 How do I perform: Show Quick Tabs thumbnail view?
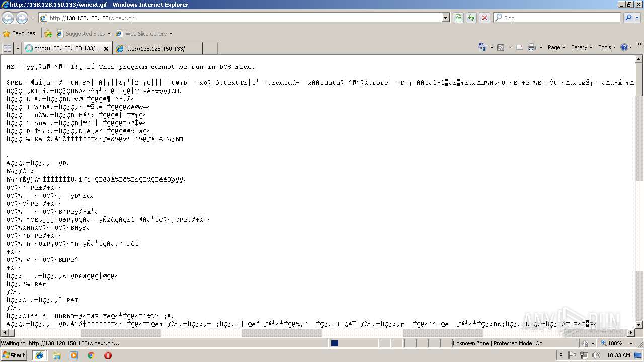pyautogui.click(x=7, y=48)
